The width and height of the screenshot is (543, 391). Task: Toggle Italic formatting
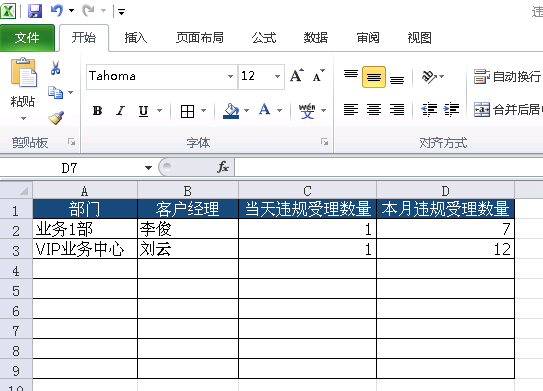coord(120,111)
